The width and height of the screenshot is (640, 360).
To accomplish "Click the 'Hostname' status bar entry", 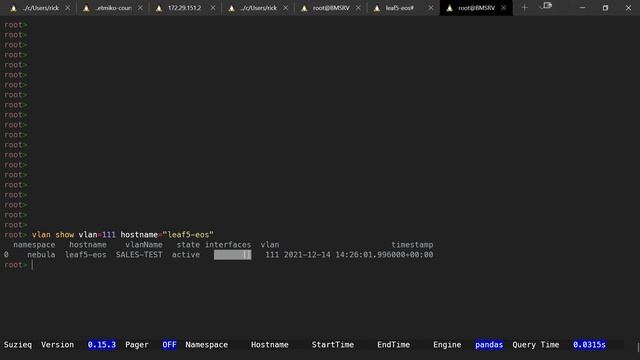I will (270, 345).
